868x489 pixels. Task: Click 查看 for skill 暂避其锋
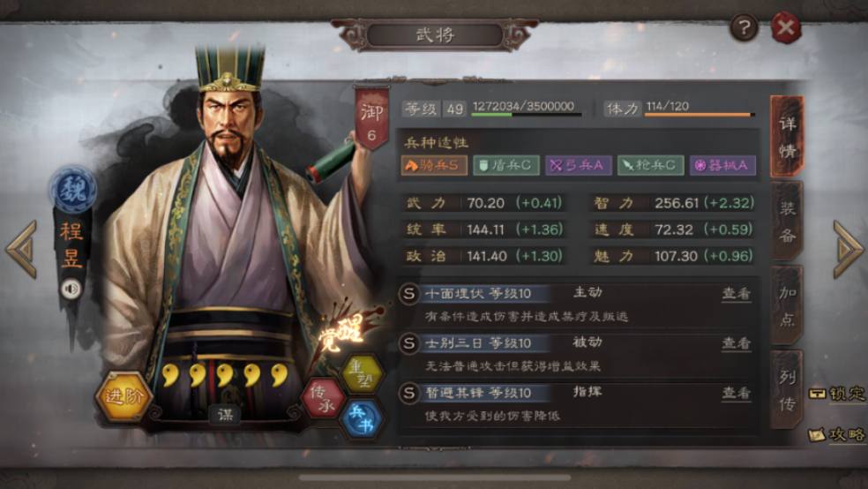tap(737, 393)
